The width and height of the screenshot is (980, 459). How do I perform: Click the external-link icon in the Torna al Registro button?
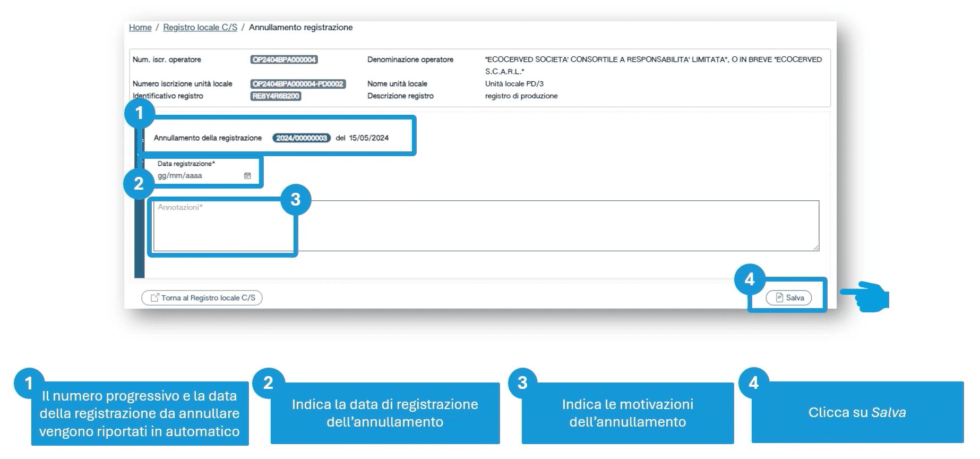154,298
